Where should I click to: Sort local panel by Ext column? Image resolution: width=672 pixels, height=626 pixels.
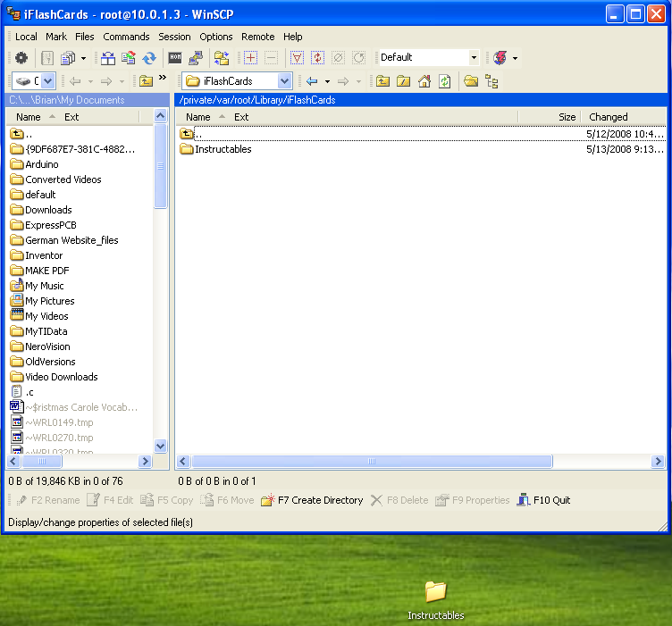[x=71, y=117]
